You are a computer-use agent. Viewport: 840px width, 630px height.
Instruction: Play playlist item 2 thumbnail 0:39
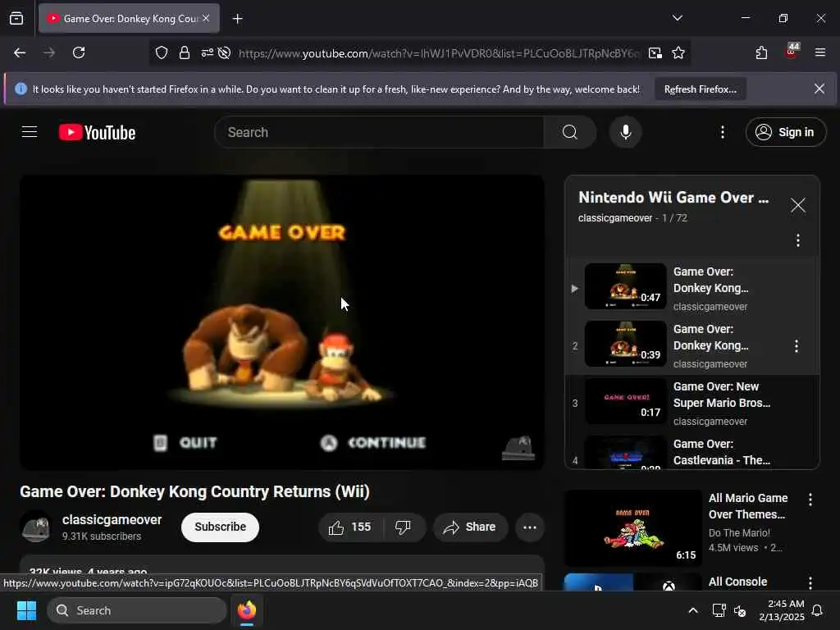point(625,344)
